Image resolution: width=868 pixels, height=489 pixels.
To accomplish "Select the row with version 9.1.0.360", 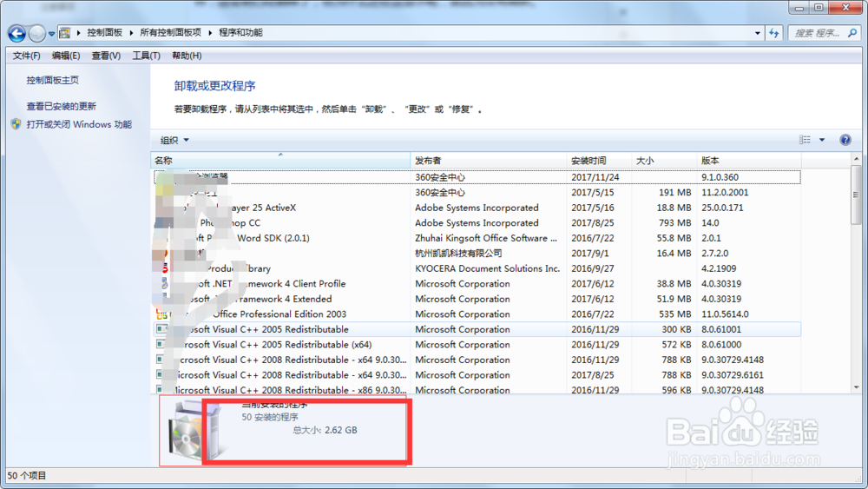I will [x=477, y=177].
